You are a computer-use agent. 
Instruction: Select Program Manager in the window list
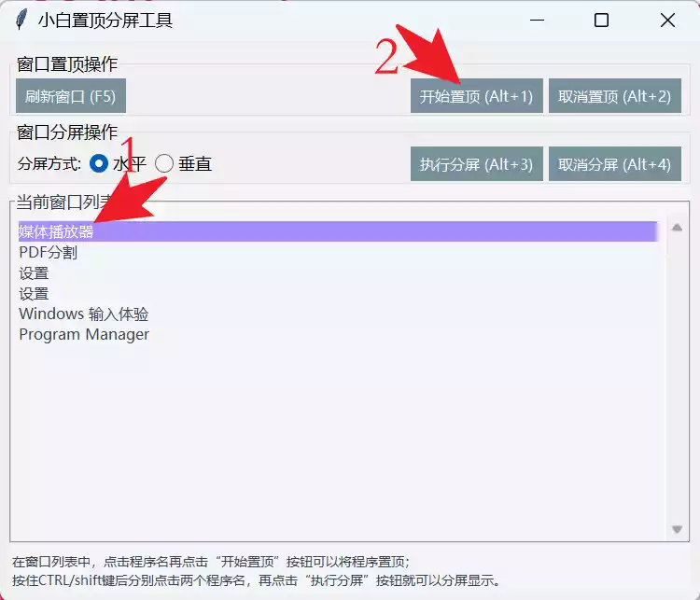click(84, 335)
